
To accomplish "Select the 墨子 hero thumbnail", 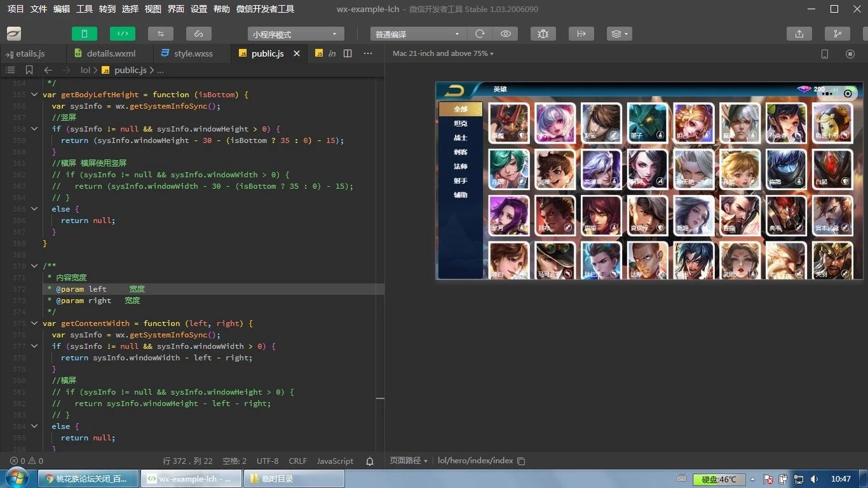I will 648,123.
